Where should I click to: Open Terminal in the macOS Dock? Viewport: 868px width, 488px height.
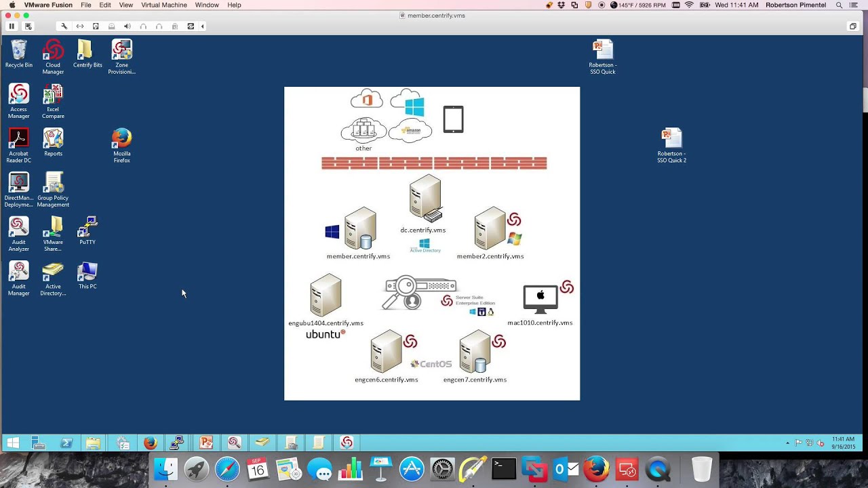click(504, 469)
